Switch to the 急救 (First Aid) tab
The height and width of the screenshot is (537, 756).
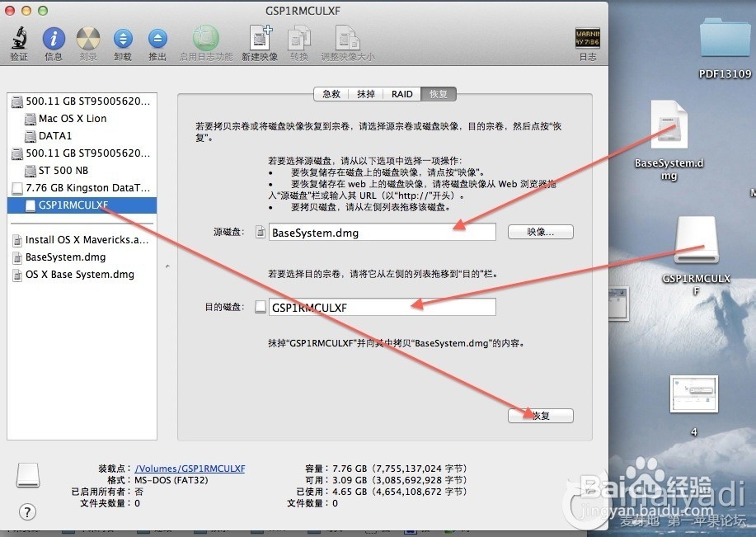331,94
